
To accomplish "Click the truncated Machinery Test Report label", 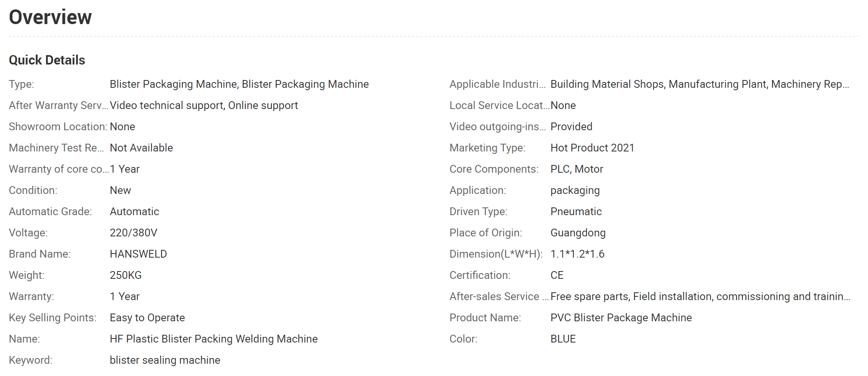I will click(x=56, y=148).
